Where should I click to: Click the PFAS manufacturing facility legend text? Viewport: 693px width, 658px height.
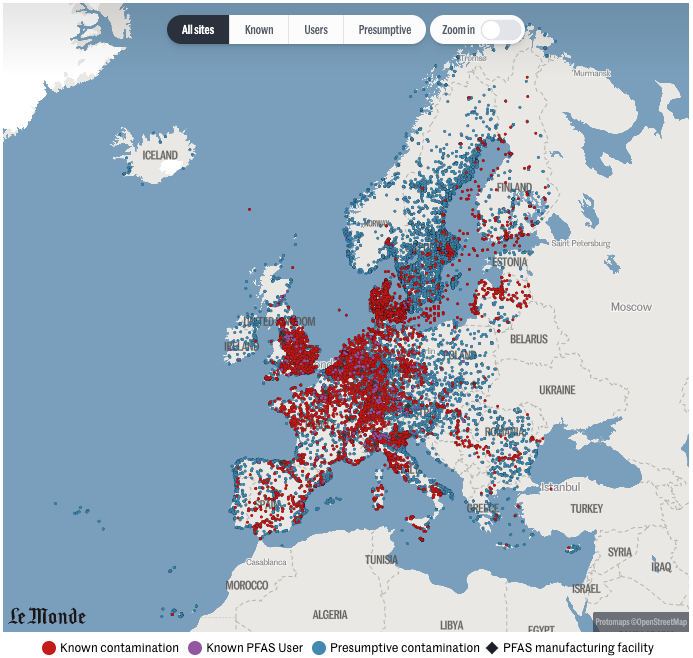click(x=578, y=648)
